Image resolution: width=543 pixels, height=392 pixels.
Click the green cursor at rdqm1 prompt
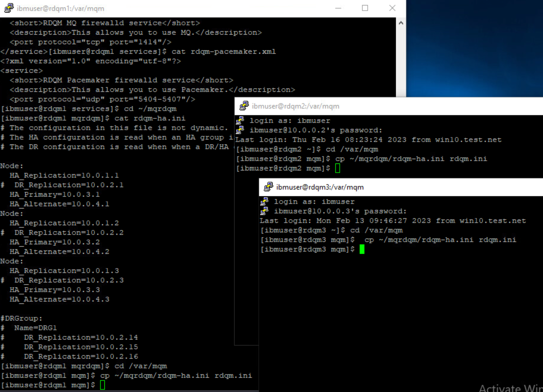click(103, 385)
